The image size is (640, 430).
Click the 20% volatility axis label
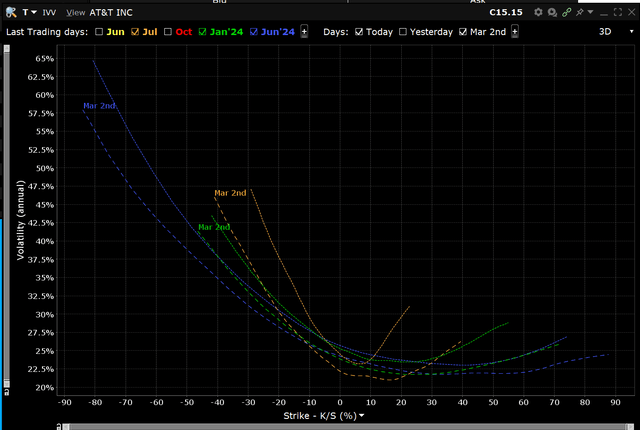point(44,388)
